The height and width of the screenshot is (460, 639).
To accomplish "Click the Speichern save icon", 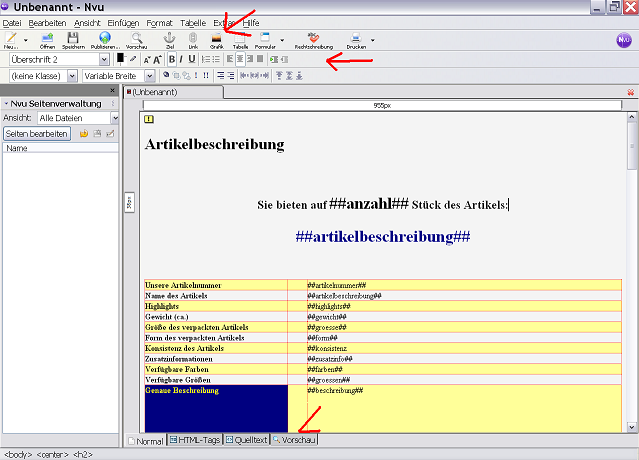I will (x=74, y=39).
